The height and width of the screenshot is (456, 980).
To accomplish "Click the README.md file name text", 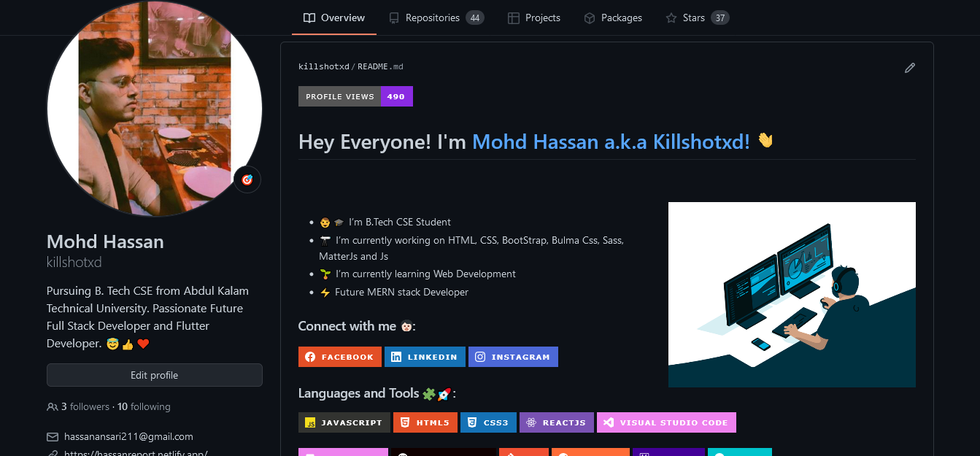I will 380,66.
